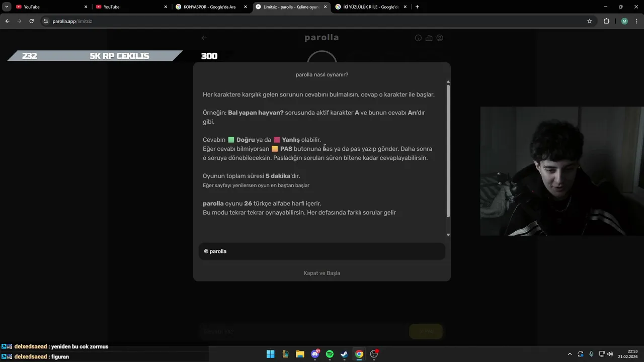
Task: Open the parolla info icon
Action: (x=418, y=38)
